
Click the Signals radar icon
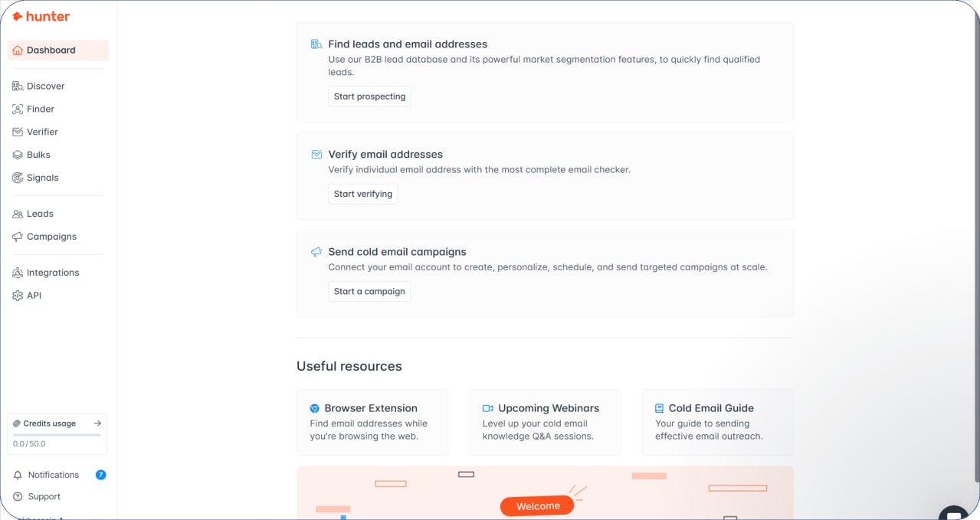click(18, 178)
